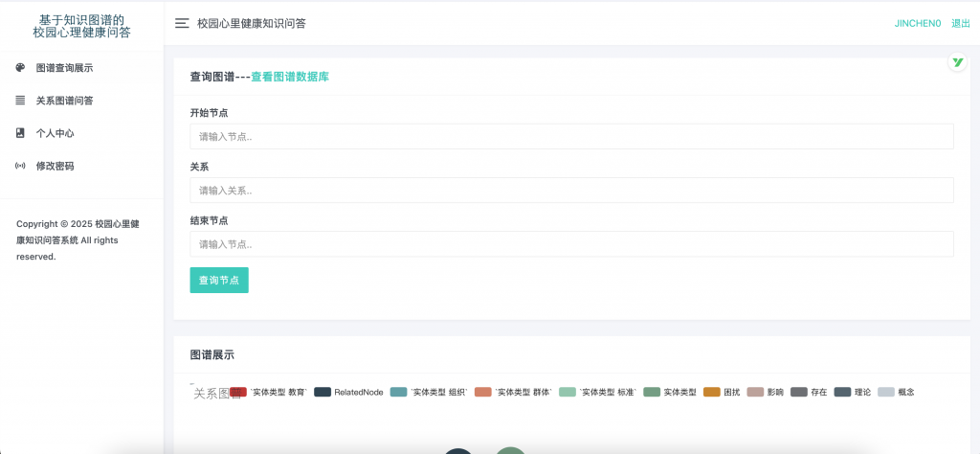Toggle the red `实体类型 教育` legend swatch
This screenshot has height=454, width=980.
click(x=238, y=392)
